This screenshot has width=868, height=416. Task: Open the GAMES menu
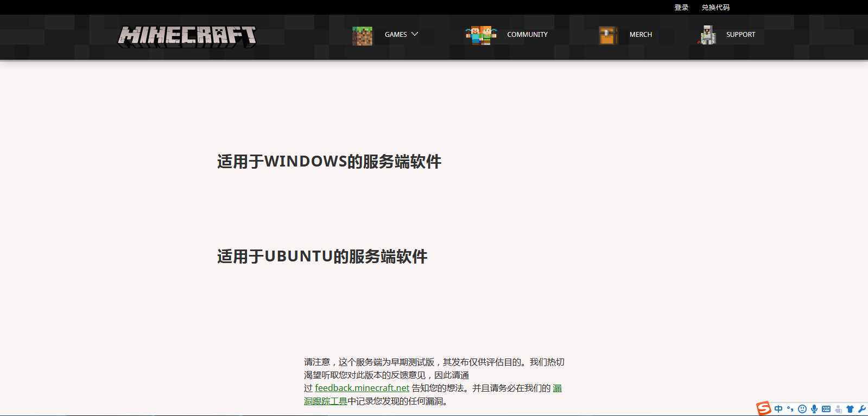click(x=396, y=35)
